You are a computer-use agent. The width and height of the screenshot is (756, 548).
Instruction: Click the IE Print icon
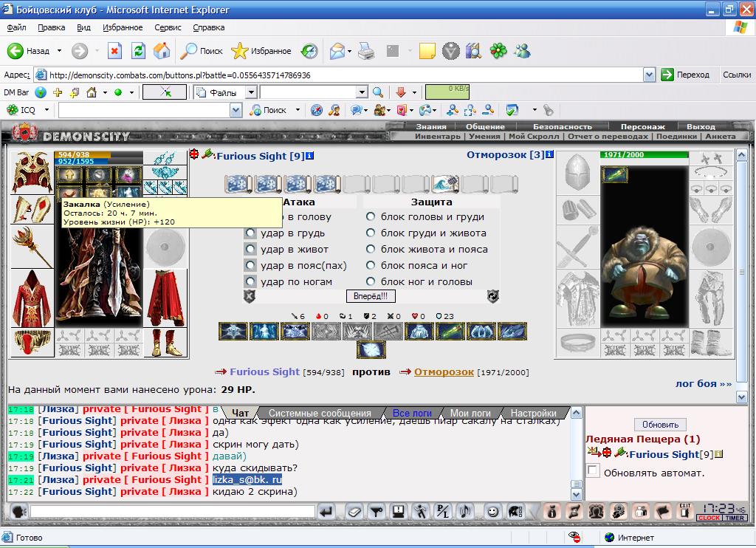pos(366,51)
